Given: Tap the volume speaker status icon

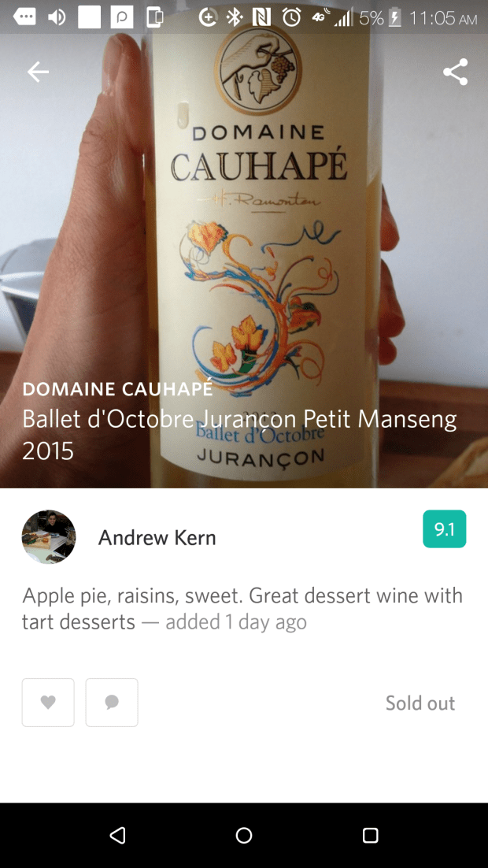Looking at the screenshot, I should pyautogui.click(x=57, y=17).
